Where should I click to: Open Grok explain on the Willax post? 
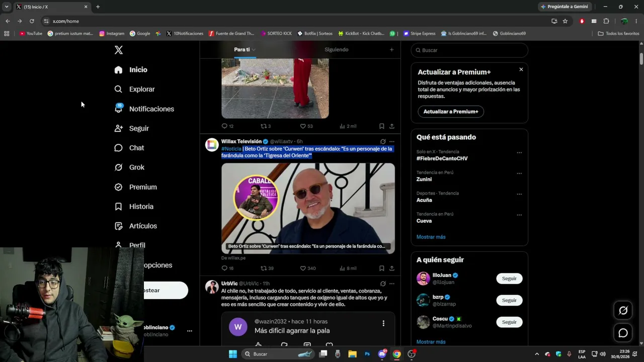pyautogui.click(x=383, y=142)
